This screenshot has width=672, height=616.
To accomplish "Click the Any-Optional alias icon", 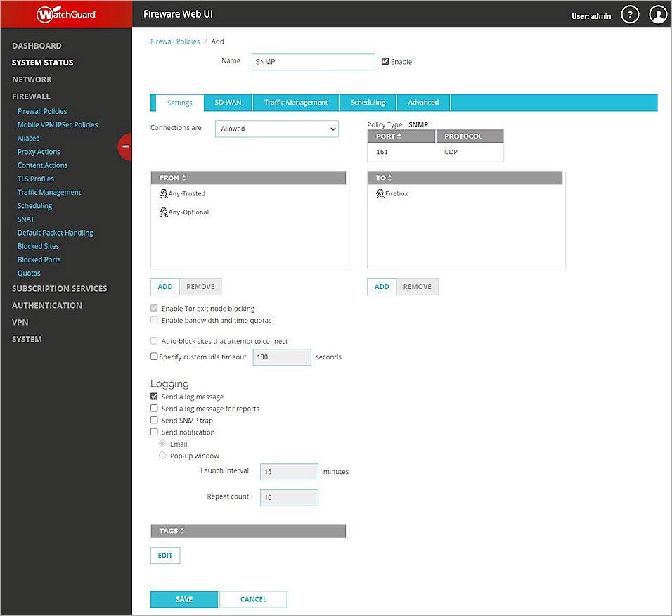I will (163, 212).
